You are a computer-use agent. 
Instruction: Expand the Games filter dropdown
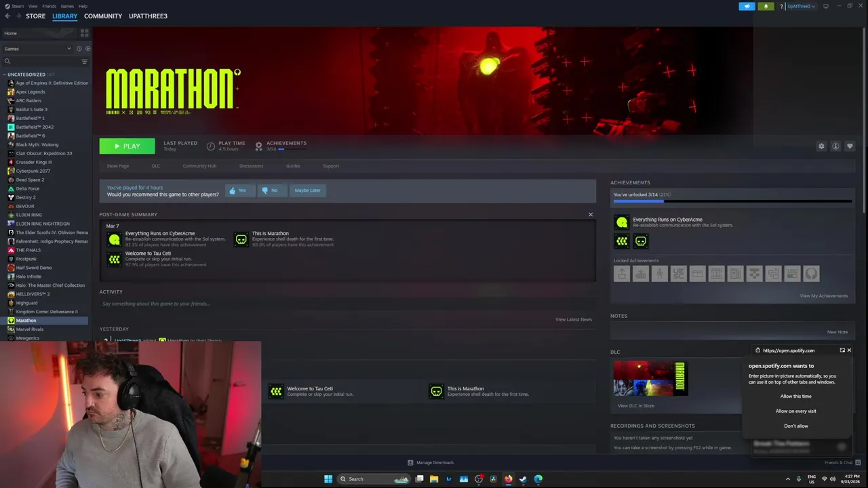pos(37,49)
